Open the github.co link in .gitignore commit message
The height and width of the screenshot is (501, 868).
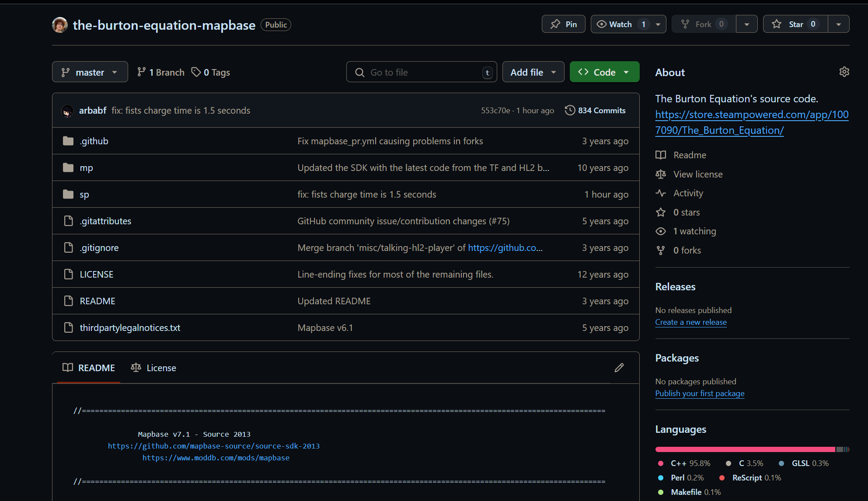tap(505, 248)
